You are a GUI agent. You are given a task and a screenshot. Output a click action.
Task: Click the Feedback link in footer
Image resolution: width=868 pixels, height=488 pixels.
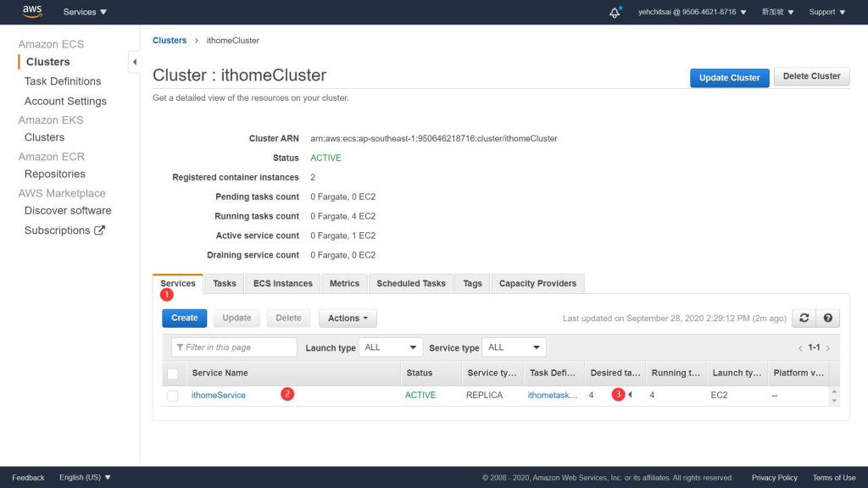pos(28,478)
